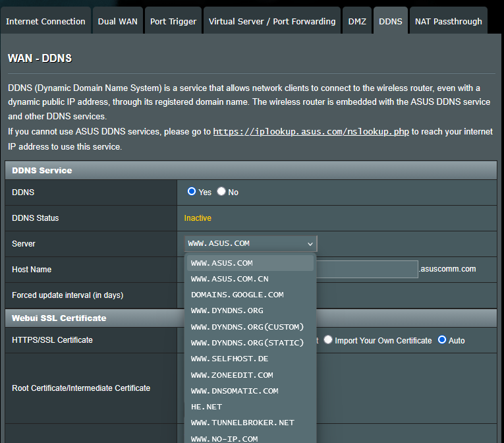Open the iplookup.asus.com nslookup link
The width and height of the screenshot is (504, 443).
click(x=311, y=132)
